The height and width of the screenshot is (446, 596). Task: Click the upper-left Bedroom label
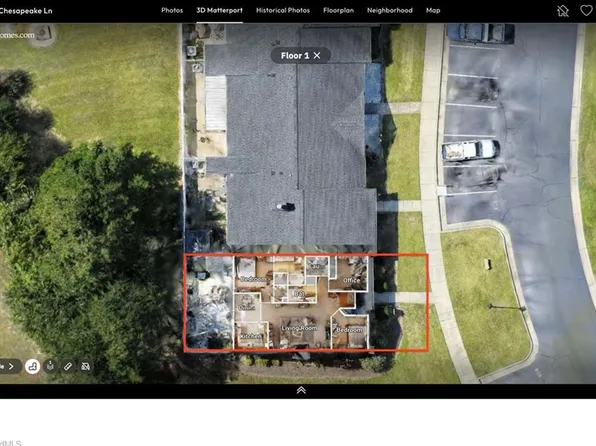tap(254, 279)
